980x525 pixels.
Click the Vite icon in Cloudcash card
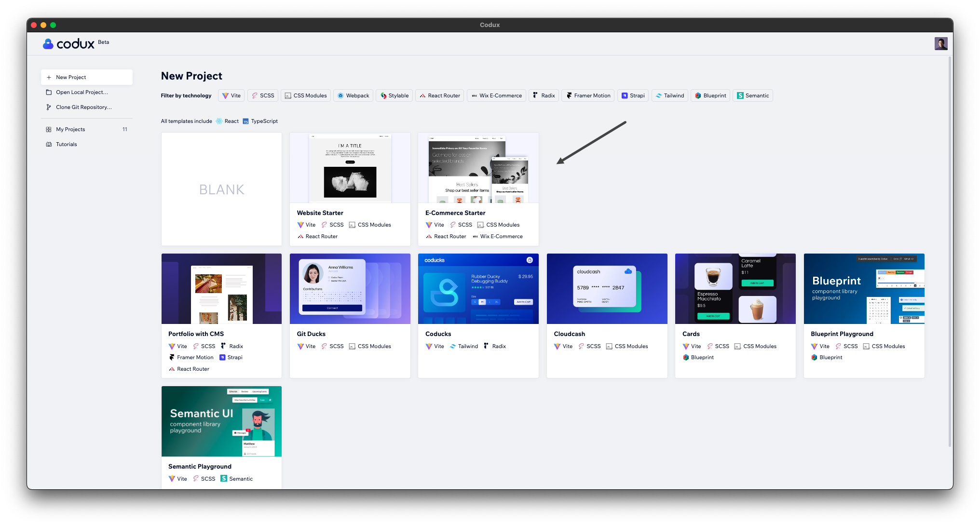(x=557, y=346)
